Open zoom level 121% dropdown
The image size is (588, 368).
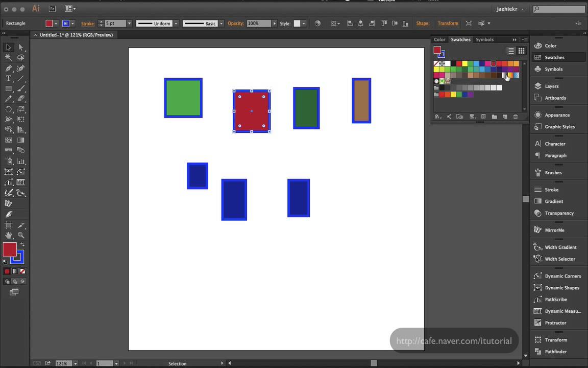[x=76, y=363]
